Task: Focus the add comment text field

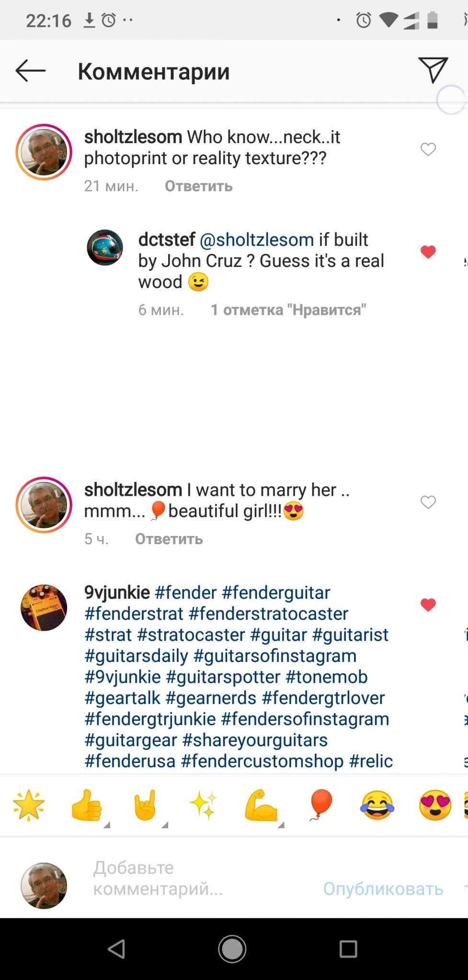Action: click(x=192, y=879)
